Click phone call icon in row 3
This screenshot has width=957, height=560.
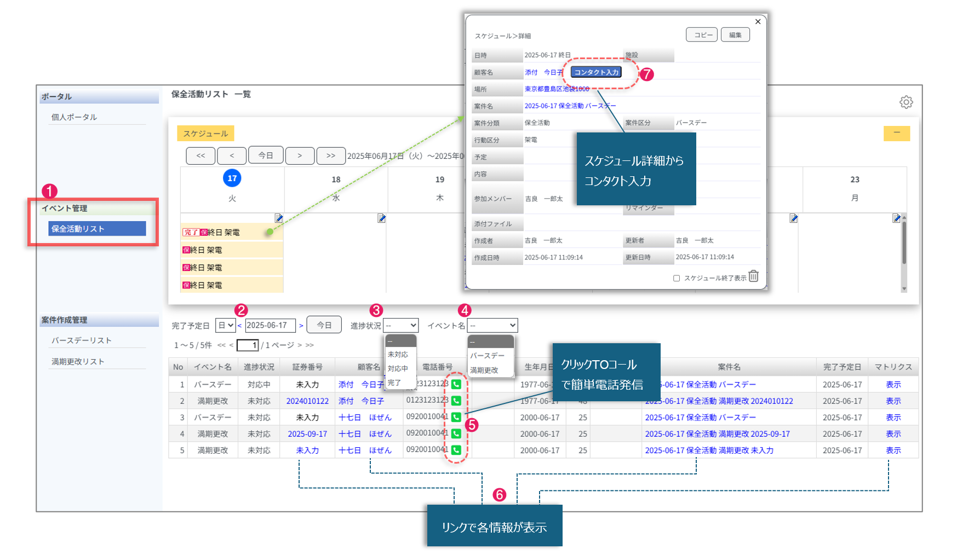point(456,417)
